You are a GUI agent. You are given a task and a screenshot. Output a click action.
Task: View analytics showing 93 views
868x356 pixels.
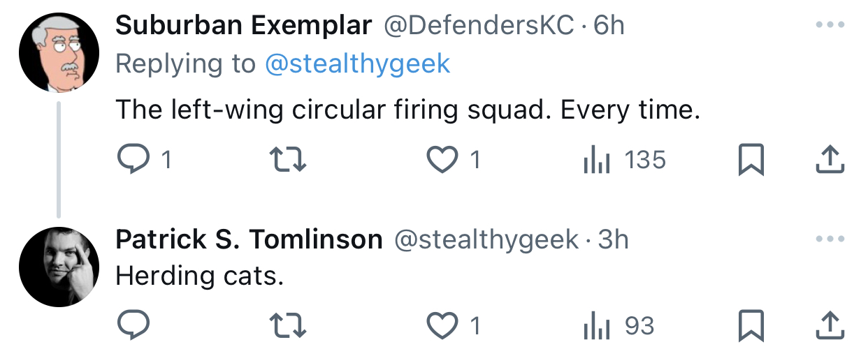pyautogui.click(x=619, y=325)
